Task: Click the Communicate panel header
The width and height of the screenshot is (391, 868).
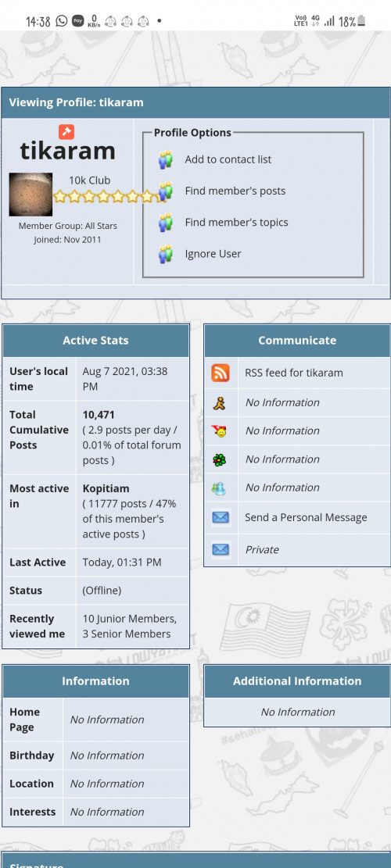Action: (297, 341)
